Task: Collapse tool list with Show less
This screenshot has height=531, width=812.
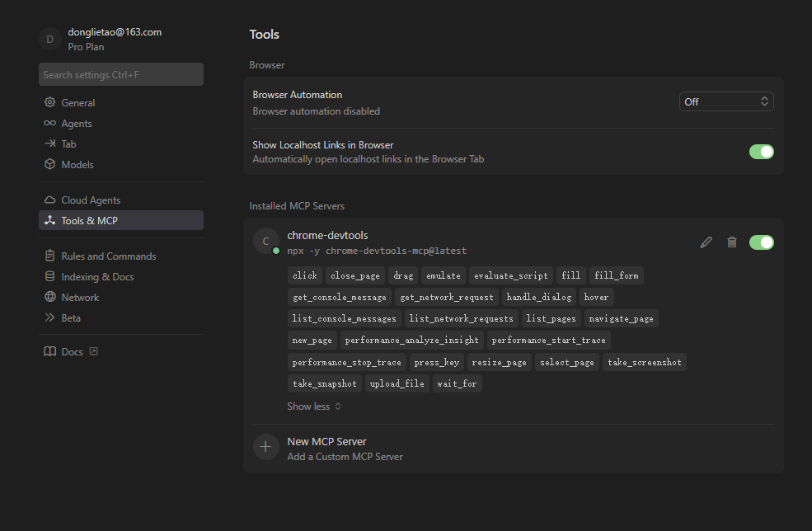Action: tap(313, 406)
